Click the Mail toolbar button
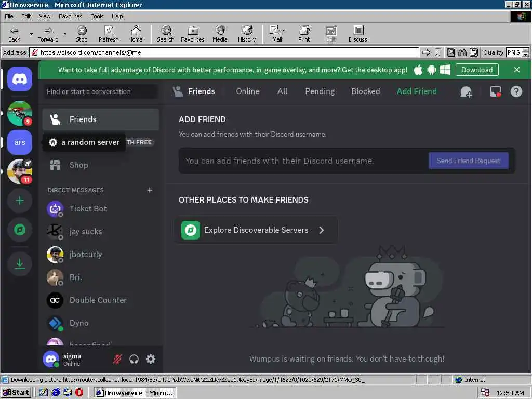The width and height of the screenshot is (532, 399). [277, 34]
